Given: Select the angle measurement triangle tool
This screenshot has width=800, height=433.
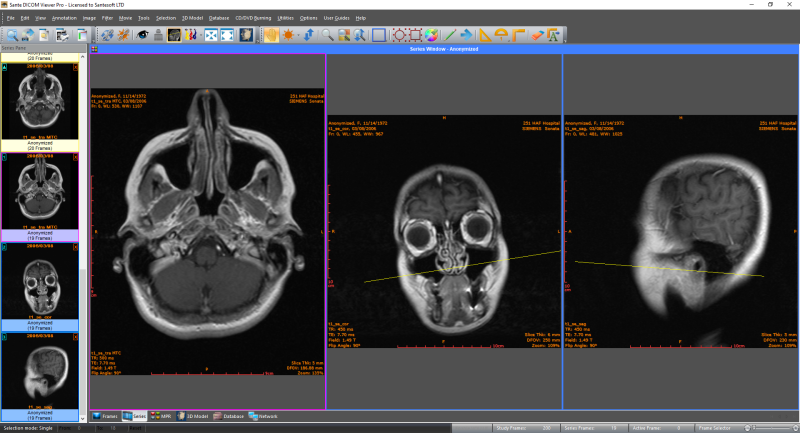Looking at the screenshot, I should [x=484, y=35].
